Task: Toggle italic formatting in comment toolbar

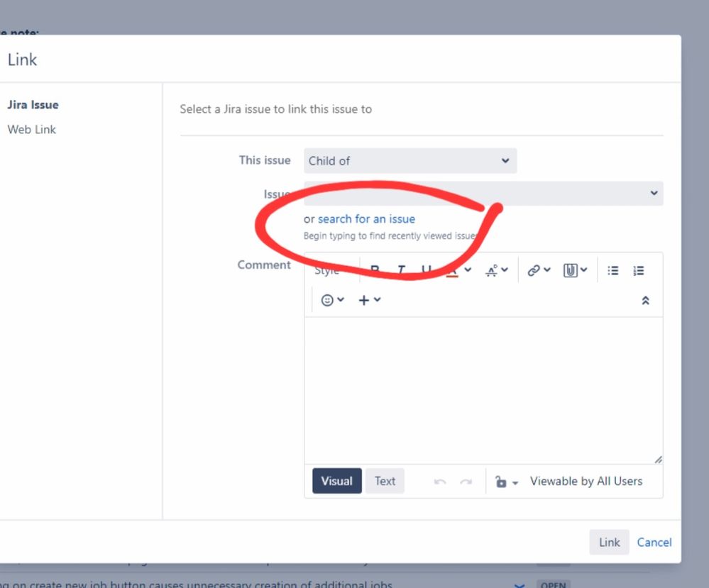Action: pyautogui.click(x=400, y=270)
